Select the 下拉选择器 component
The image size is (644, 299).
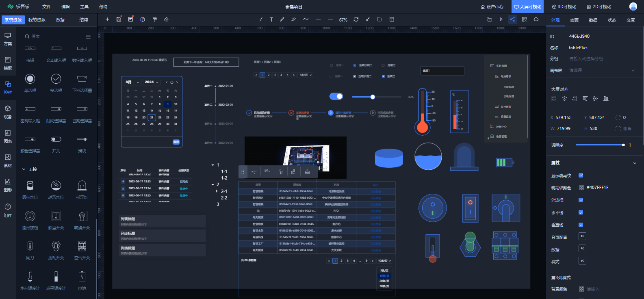click(82, 83)
